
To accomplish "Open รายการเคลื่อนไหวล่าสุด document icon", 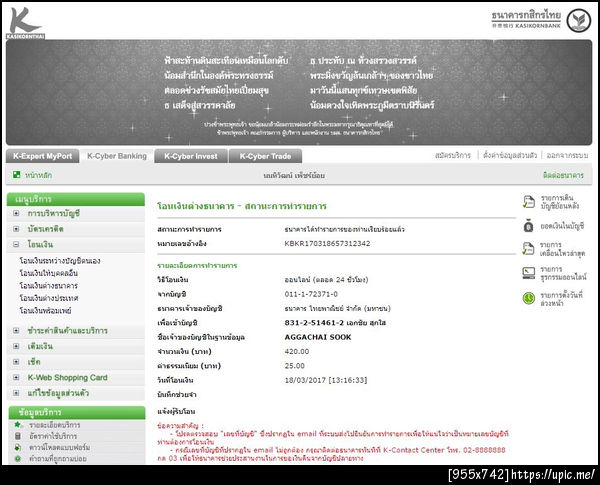I will 528,249.
